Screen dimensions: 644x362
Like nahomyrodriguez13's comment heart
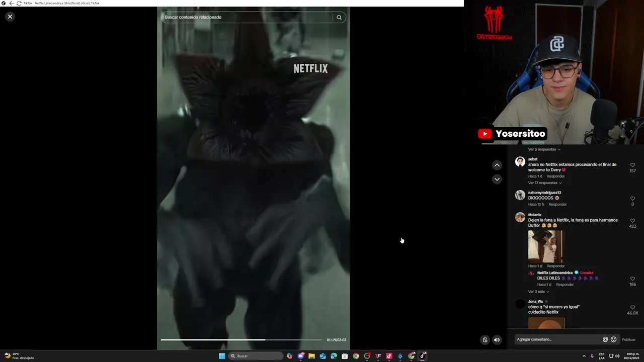coord(632,198)
